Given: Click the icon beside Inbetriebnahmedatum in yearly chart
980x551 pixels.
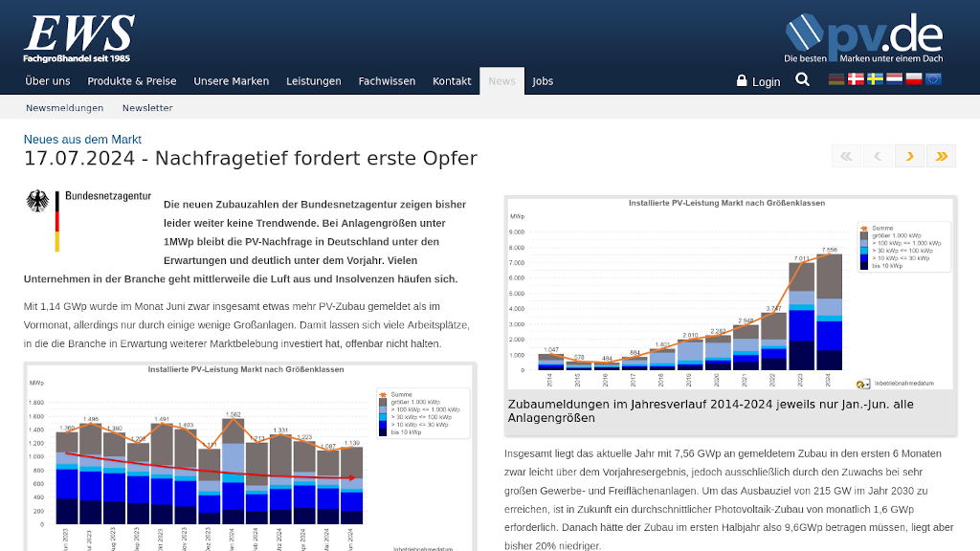Looking at the screenshot, I should pos(863,385).
